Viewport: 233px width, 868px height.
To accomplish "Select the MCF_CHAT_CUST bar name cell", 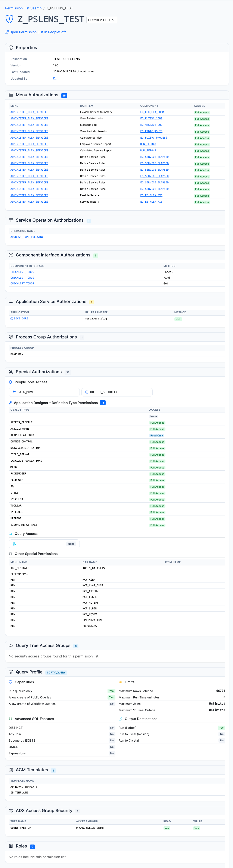I will click(x=93, y=585).
